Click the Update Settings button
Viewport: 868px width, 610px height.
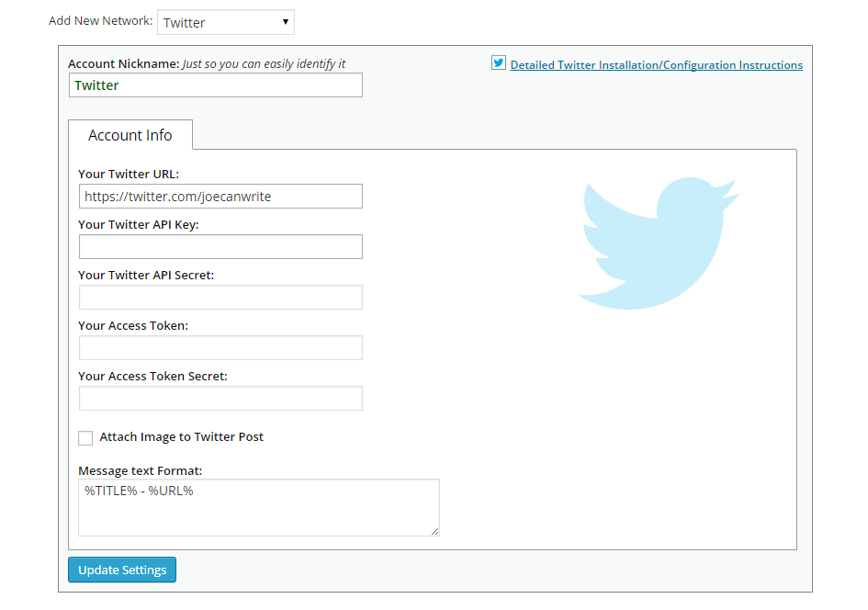coord(122,570)
